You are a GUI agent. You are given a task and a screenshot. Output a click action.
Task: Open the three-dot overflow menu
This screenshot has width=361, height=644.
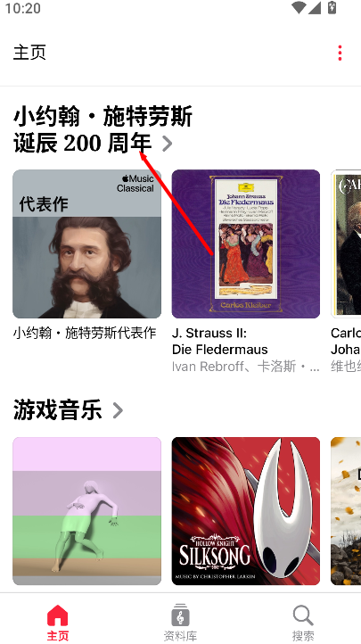pos(340,53)
